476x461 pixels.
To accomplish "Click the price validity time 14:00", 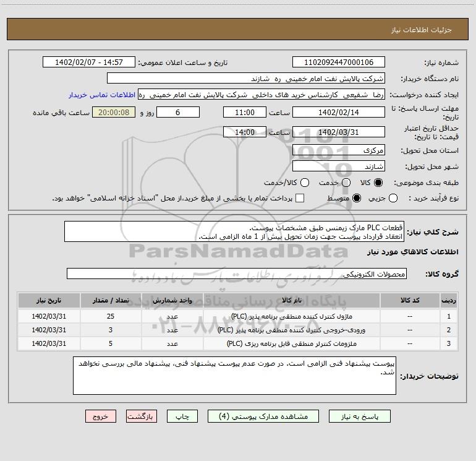I will coord(245,132).
